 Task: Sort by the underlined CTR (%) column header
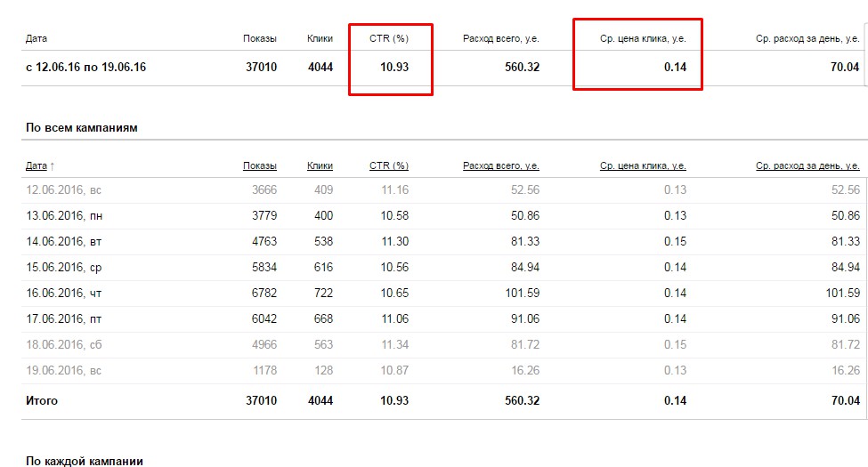[389, 165]
